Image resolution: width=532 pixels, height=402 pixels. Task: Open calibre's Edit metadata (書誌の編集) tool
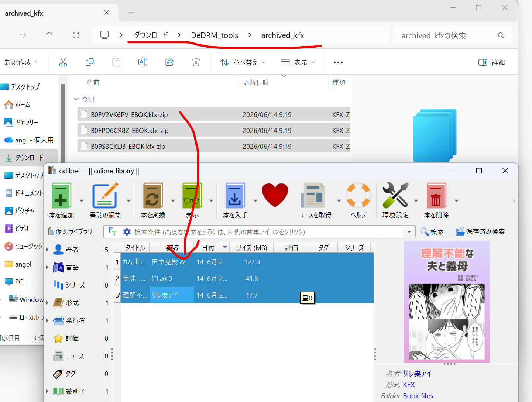point(105,196)
